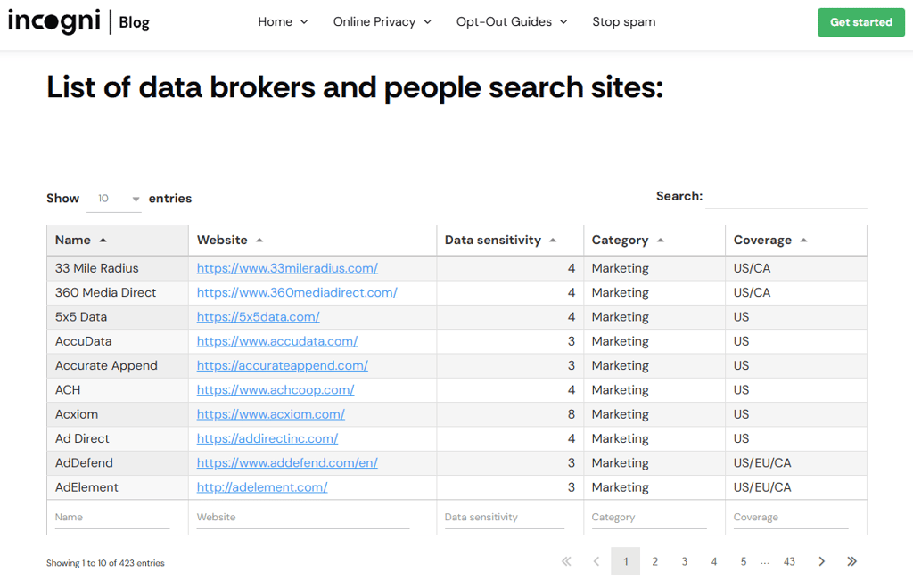Select the 33 Mile Radius name cell
Viewport: 913px width, 588px height.
coord(118,268)
